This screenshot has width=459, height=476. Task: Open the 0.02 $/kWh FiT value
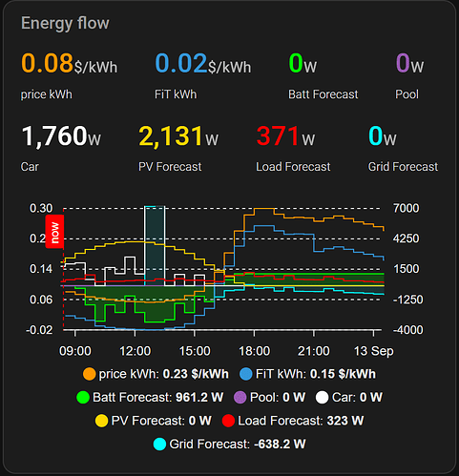(x=203, y=63)
